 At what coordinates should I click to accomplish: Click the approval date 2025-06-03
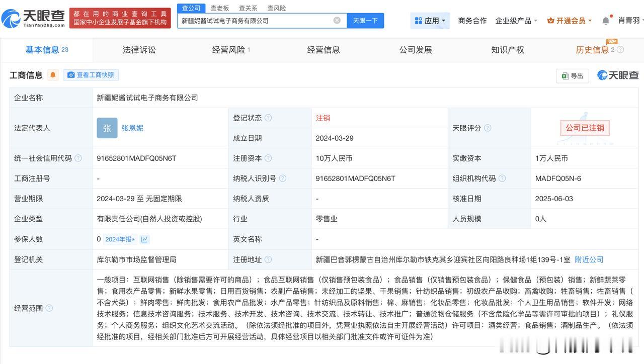pyautogui.click(x=554, y=199)
